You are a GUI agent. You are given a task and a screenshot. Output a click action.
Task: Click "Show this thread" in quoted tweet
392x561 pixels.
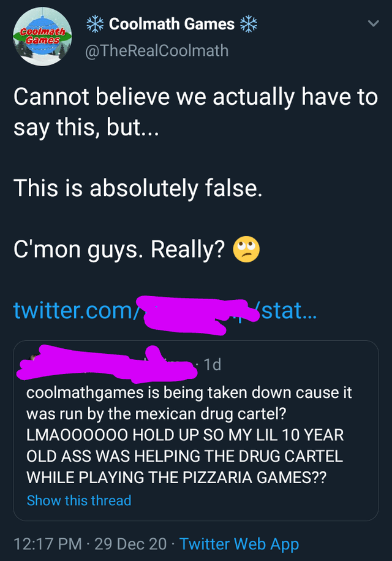79,500
